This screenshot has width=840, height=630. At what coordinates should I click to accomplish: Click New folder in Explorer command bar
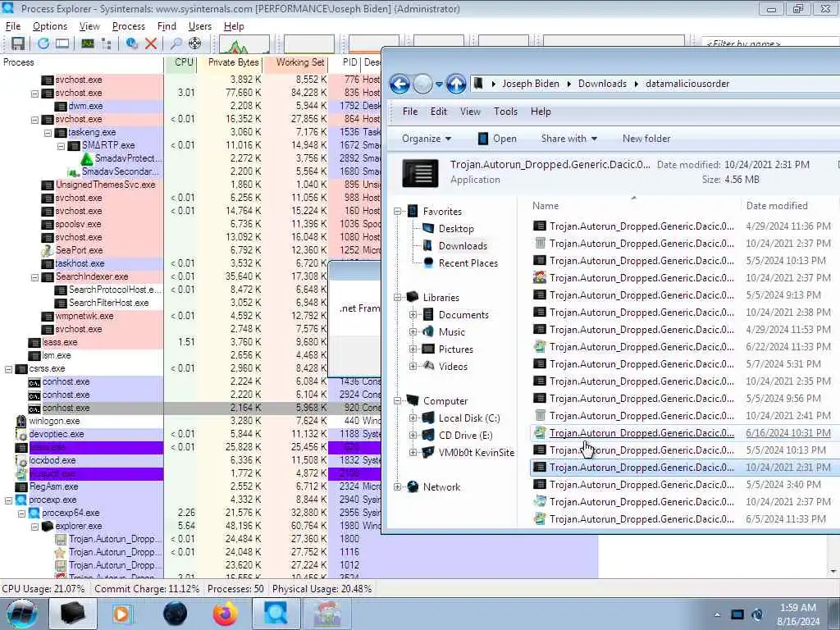pyautogui.click(x=646, y=139)
